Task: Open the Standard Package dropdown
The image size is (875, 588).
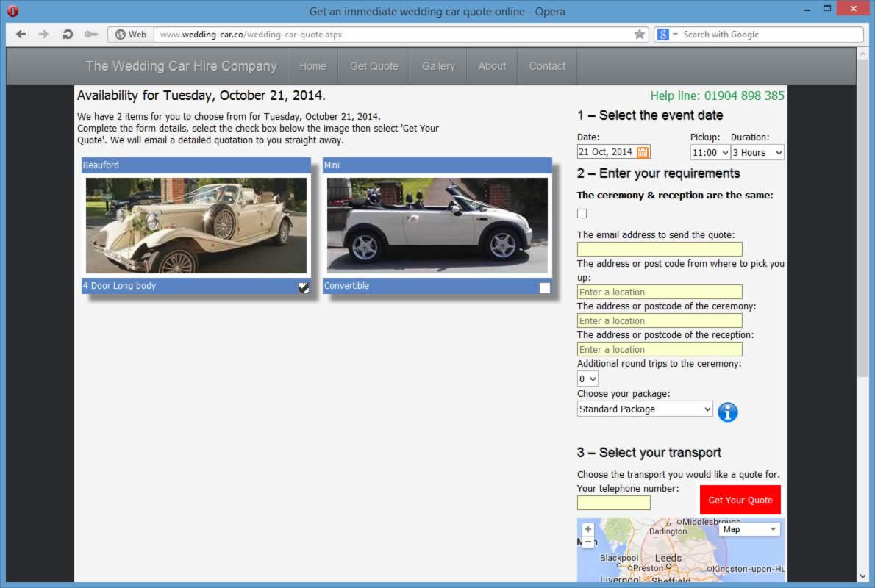Action: click(644, 409)
